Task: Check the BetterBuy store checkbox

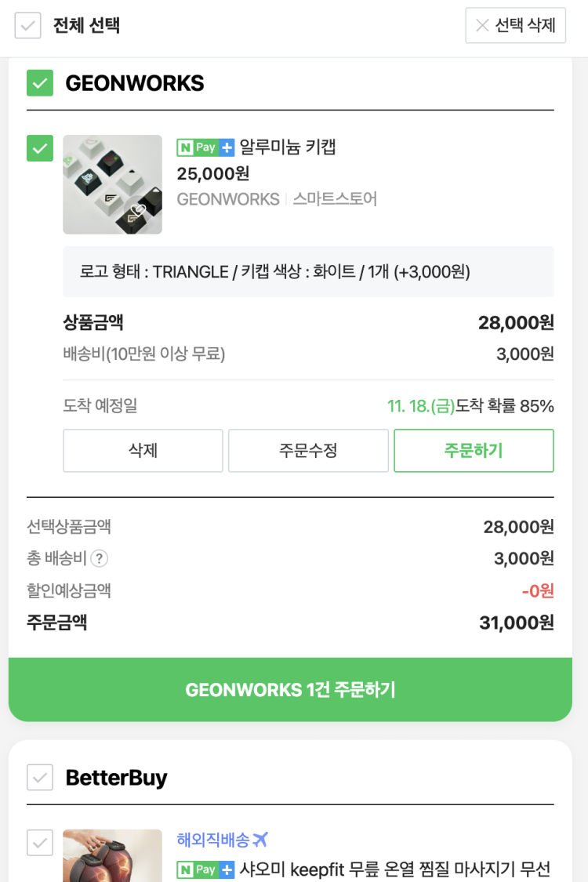Action: pyautogui.click(x=40, y=778)
